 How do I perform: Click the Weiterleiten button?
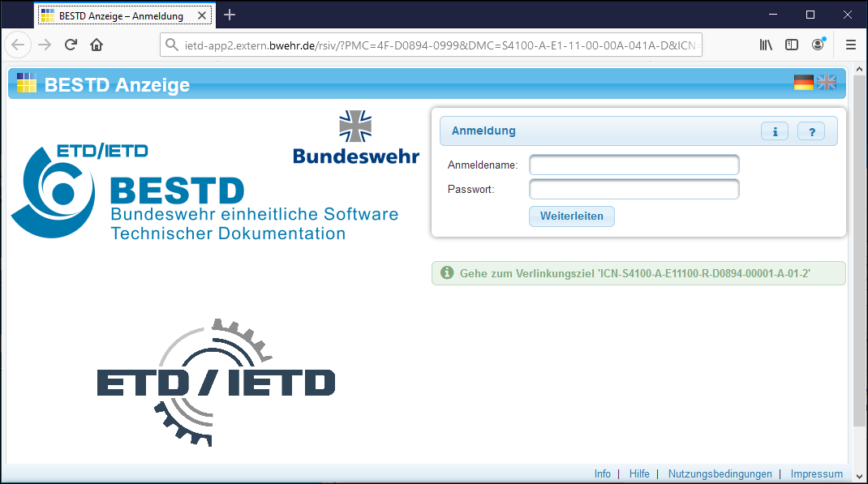click(572, 216)
